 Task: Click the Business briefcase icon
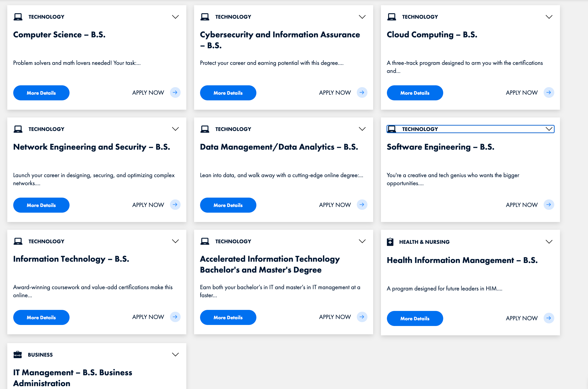[18, 355]
